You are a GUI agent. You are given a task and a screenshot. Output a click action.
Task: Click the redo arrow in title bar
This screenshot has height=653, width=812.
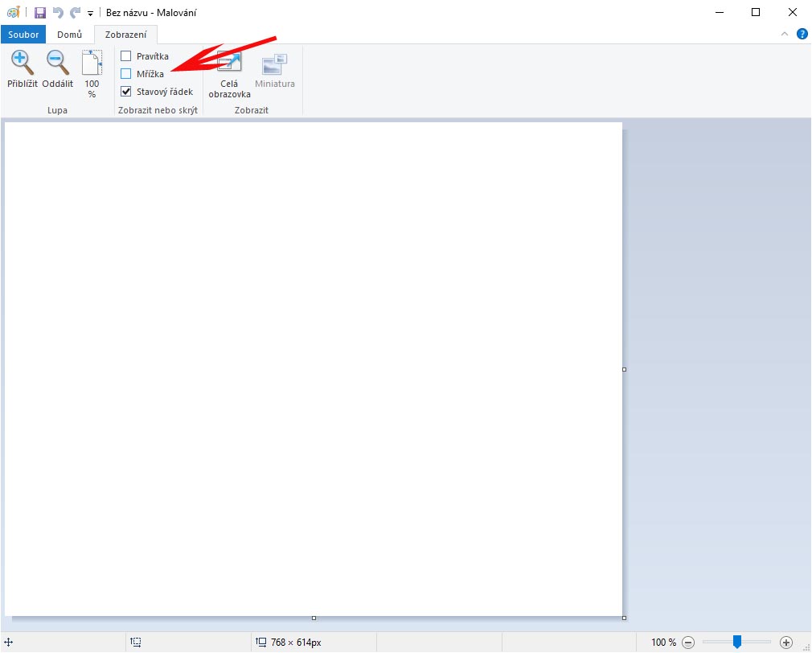point(75,13)
